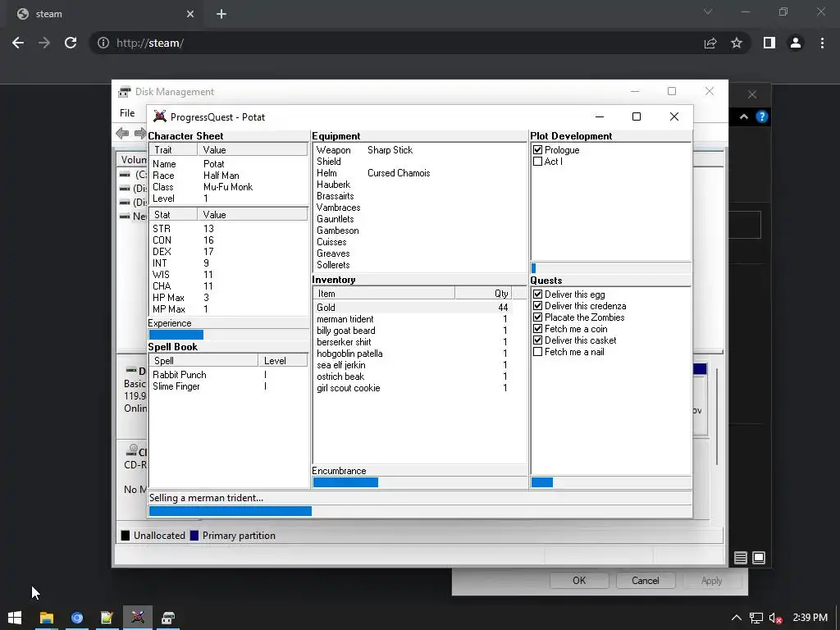Click the Disk Management back arrow
Screen dimensions: 840x630
click(122, 134)
